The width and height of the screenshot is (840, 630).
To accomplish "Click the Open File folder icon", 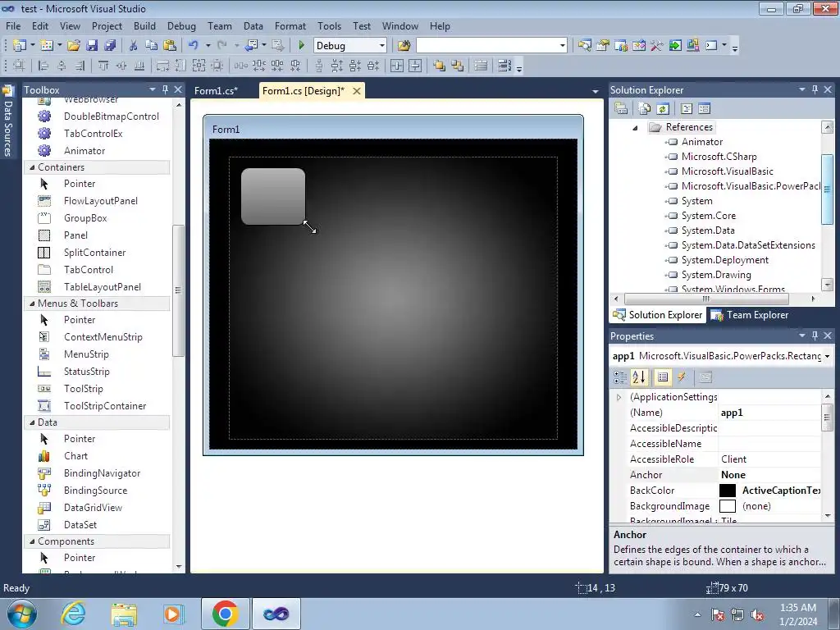I will point(73,46).
